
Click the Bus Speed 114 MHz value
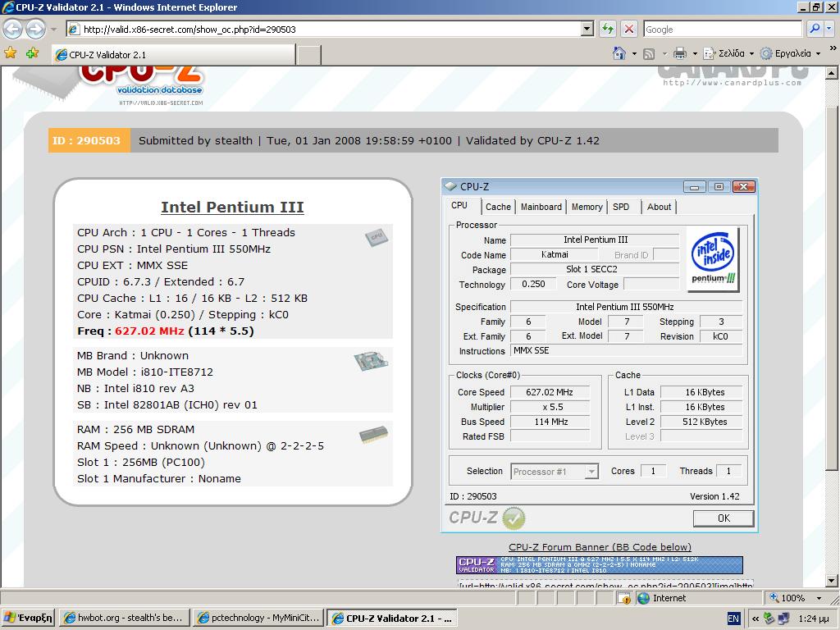click(x=550, y=422)
